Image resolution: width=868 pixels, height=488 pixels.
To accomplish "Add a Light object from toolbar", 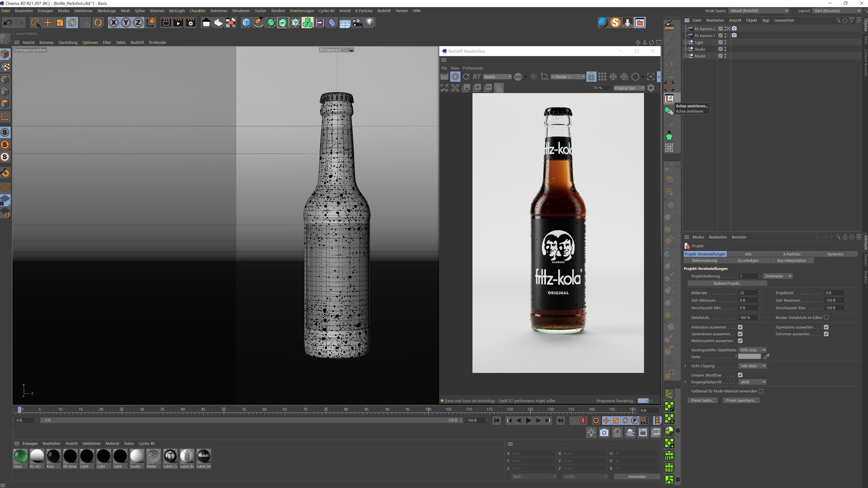I will [x=370, y=22].
